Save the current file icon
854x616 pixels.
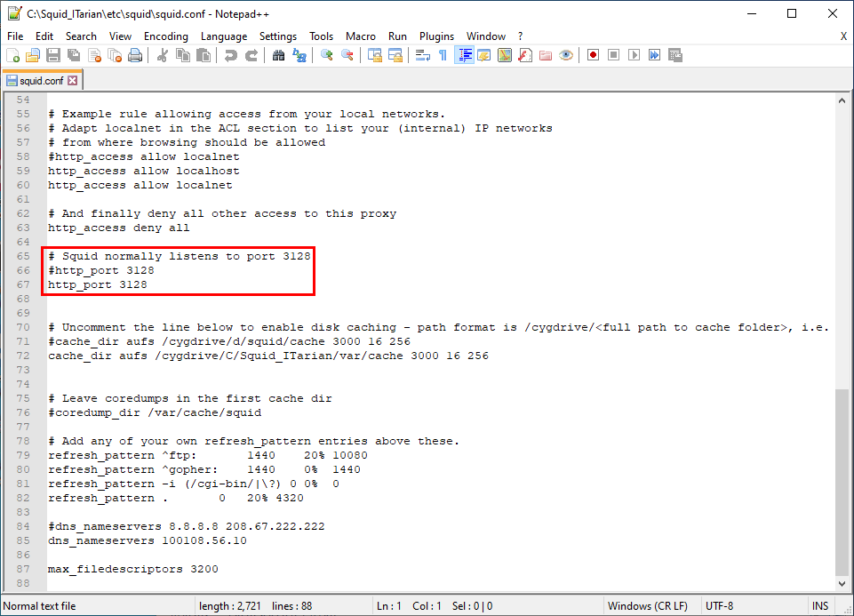(x=53, y=55)
